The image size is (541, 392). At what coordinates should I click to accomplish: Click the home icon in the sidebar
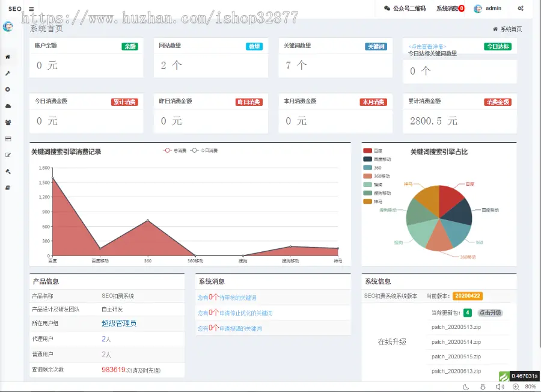pos(8,57)
